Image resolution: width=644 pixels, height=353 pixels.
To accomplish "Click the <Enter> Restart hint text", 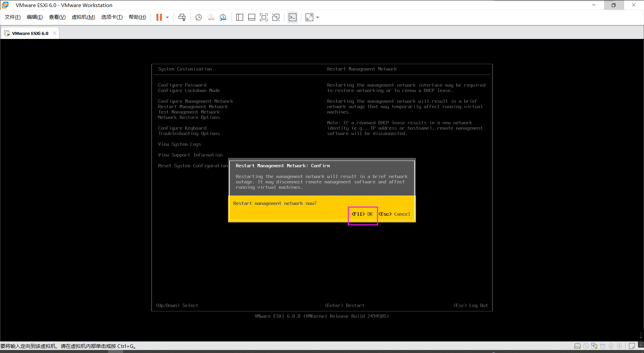I will (345, 305).
